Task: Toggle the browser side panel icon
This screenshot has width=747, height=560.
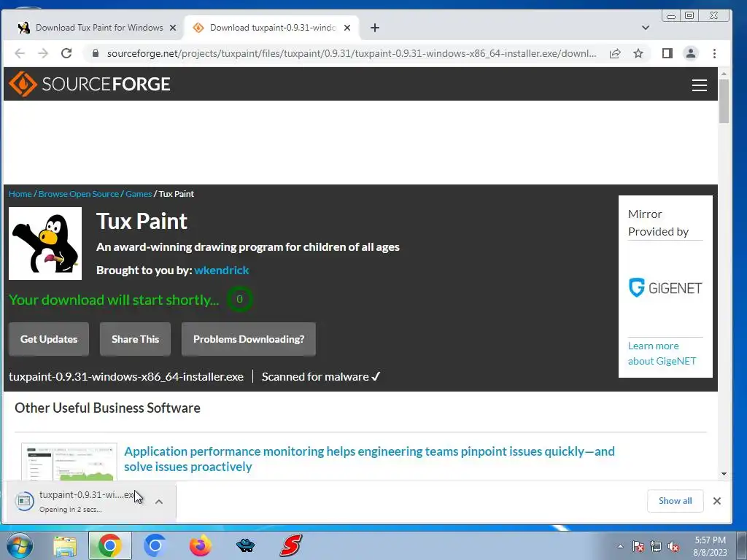Action: coord(667,53)
